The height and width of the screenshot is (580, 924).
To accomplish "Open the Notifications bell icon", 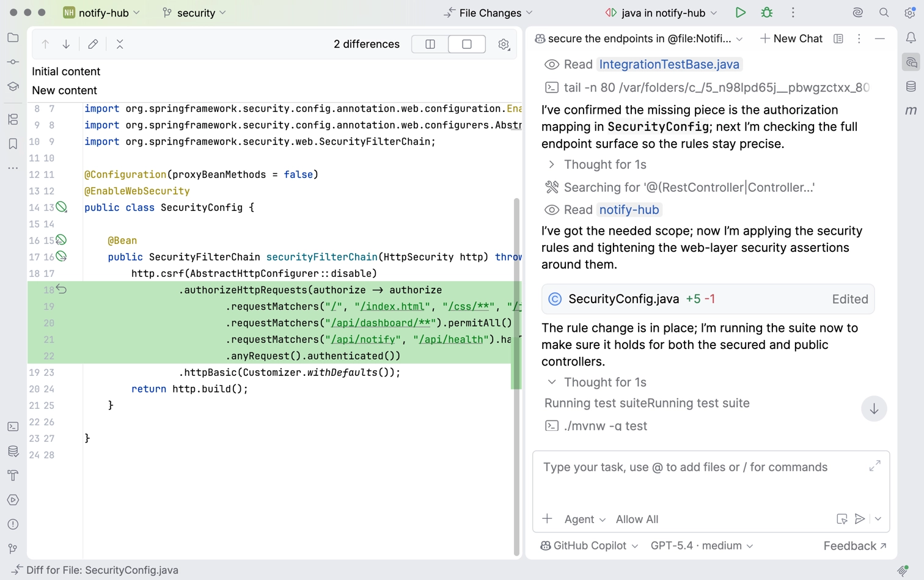I will tap(911, 38).
